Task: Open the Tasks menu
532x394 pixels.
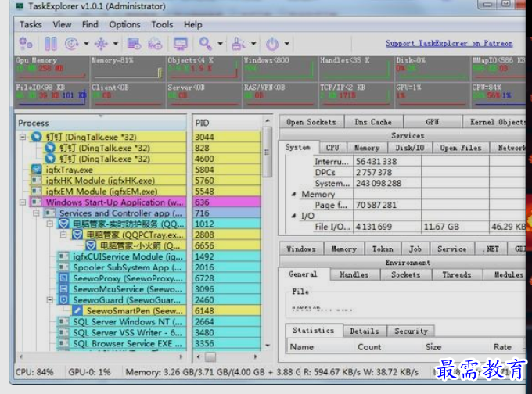Action: [31, 24]
